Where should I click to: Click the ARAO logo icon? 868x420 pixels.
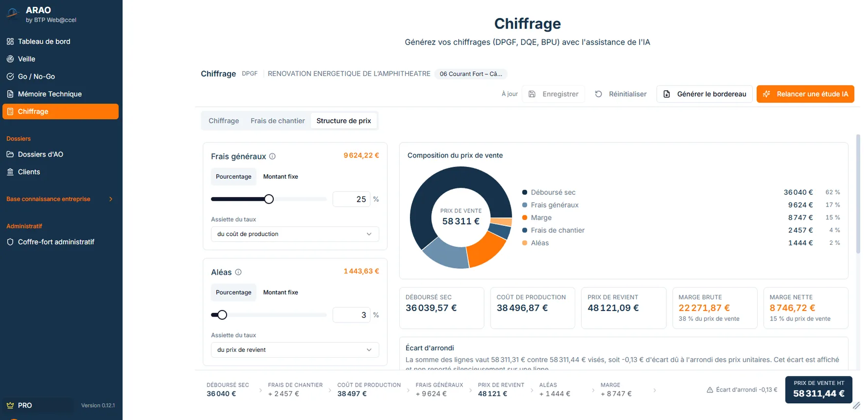coord(12,14)
